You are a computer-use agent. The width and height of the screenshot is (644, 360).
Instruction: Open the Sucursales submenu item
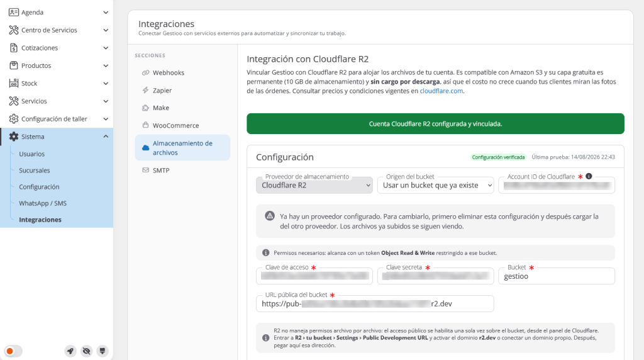coord(34,170)
